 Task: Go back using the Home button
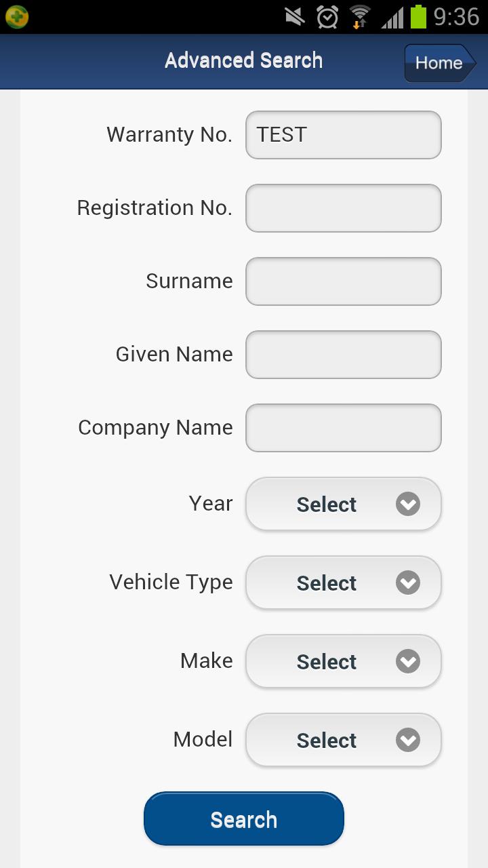pos(439,63)
